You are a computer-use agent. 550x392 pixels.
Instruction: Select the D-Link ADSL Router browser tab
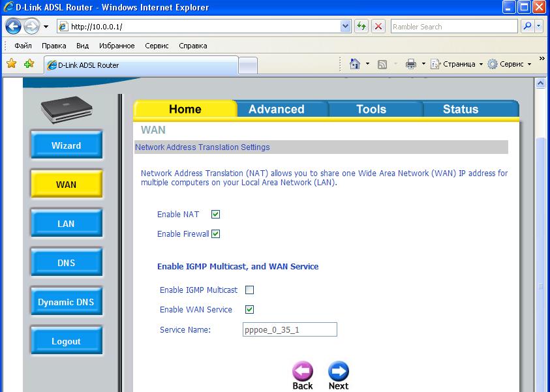[141, 65]
